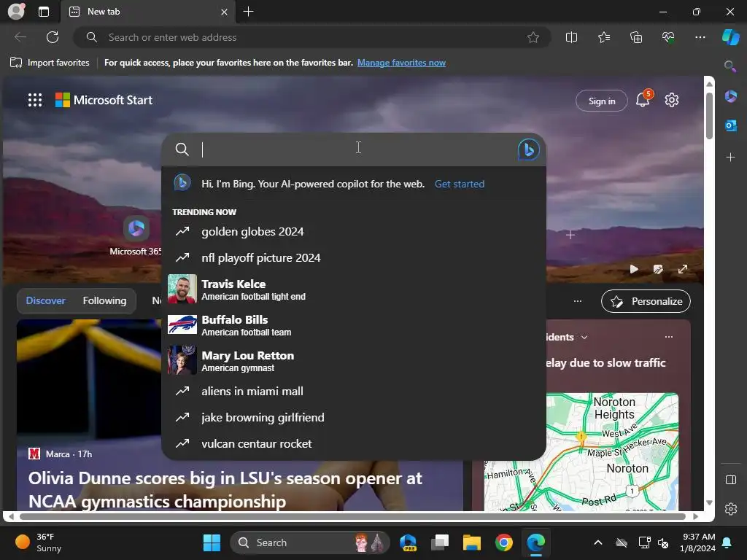Screen dimensions: 747x560
Task: Open Olivia Dunne LSU article
Action: click(x=225, y=489)
